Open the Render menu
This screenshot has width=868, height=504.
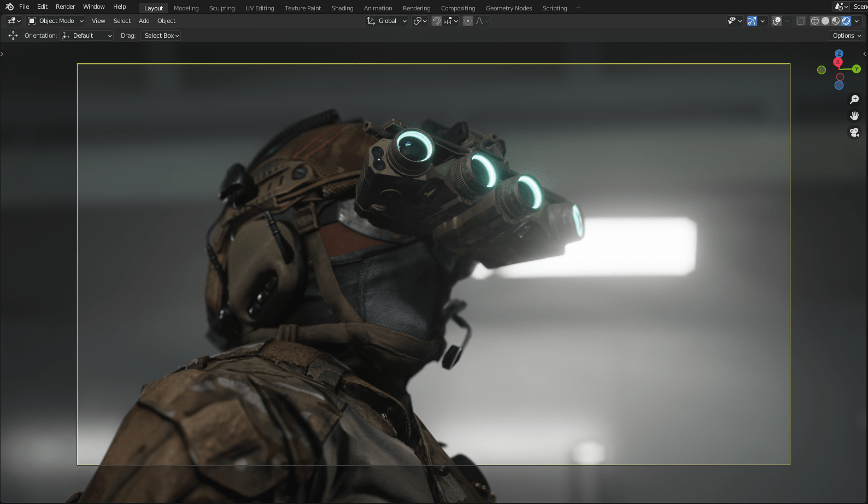65,7
